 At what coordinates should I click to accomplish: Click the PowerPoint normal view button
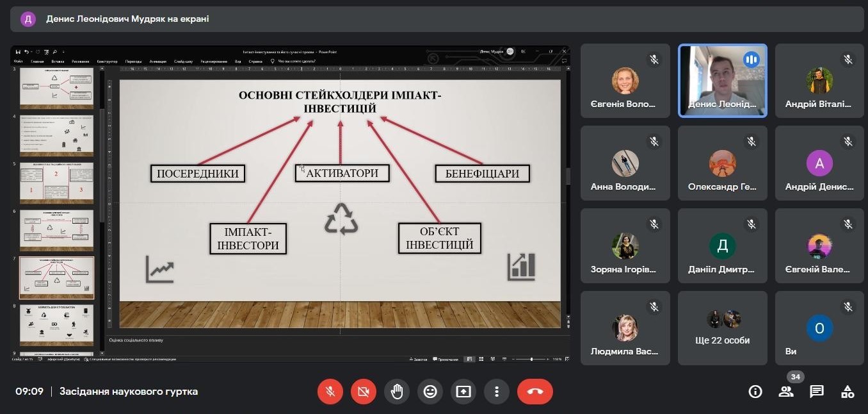coord(470,360)
